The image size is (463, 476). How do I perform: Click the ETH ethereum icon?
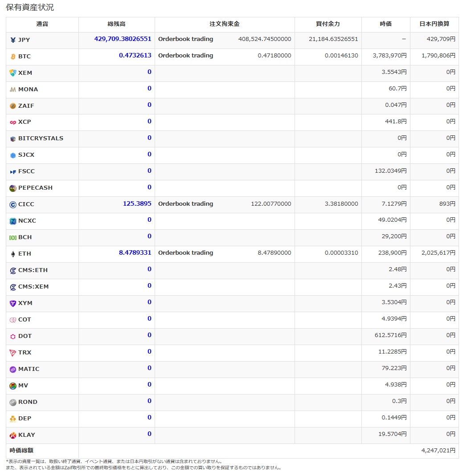13,254
